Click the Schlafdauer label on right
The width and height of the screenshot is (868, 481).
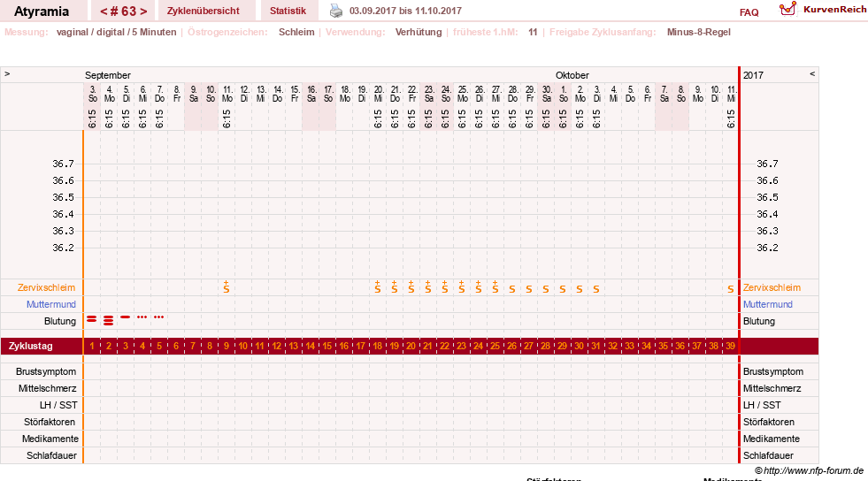768,455
